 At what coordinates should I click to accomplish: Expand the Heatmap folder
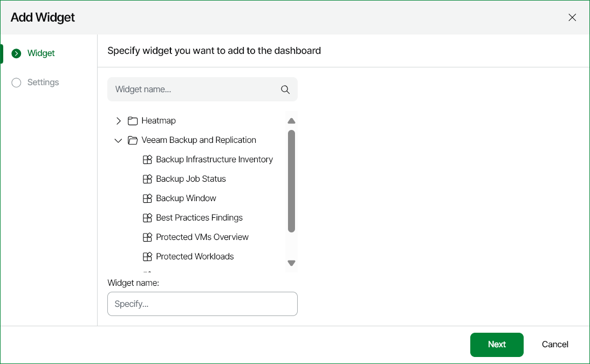[x=119, y=121]
